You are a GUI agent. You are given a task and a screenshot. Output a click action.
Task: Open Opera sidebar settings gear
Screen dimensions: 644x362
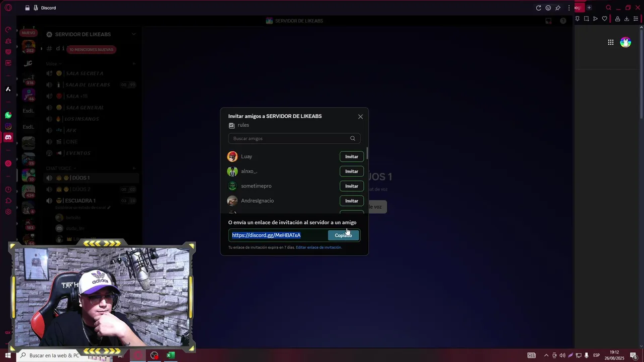8,212
